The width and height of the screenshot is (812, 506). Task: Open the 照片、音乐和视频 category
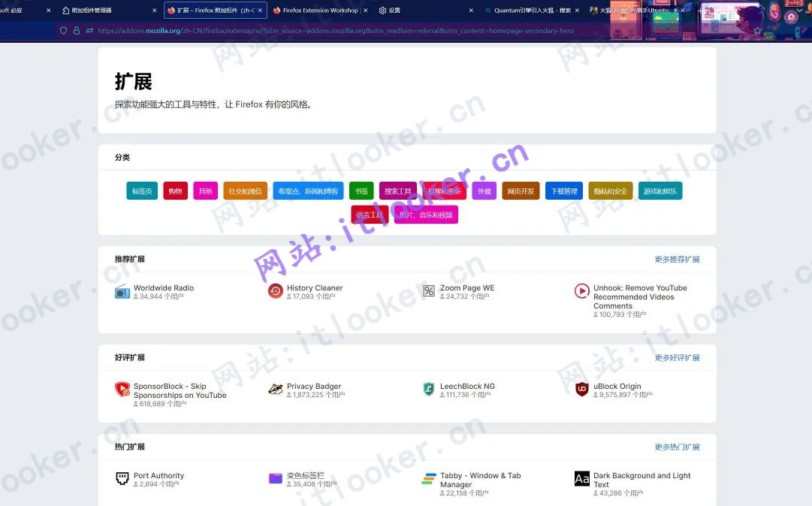pos(426,215)
